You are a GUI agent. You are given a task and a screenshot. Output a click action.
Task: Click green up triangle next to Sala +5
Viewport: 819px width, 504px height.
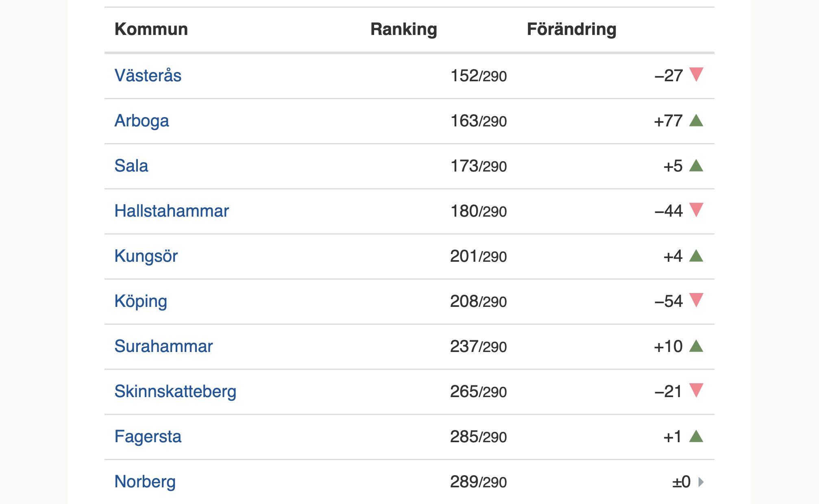[x=696, y=166]
